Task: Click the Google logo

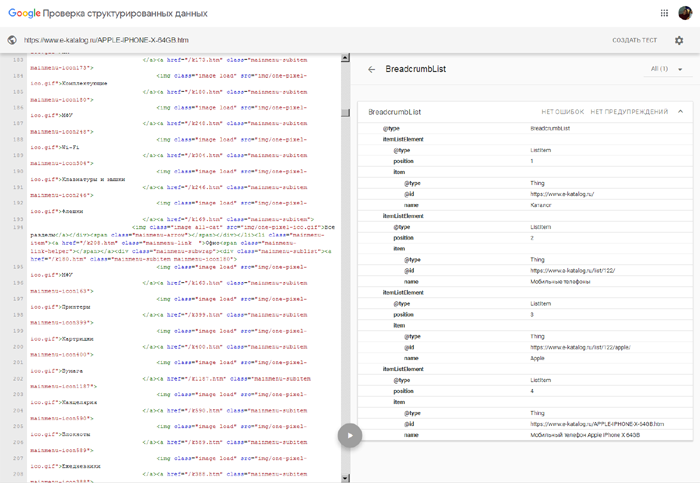Action: coord(24,13)
